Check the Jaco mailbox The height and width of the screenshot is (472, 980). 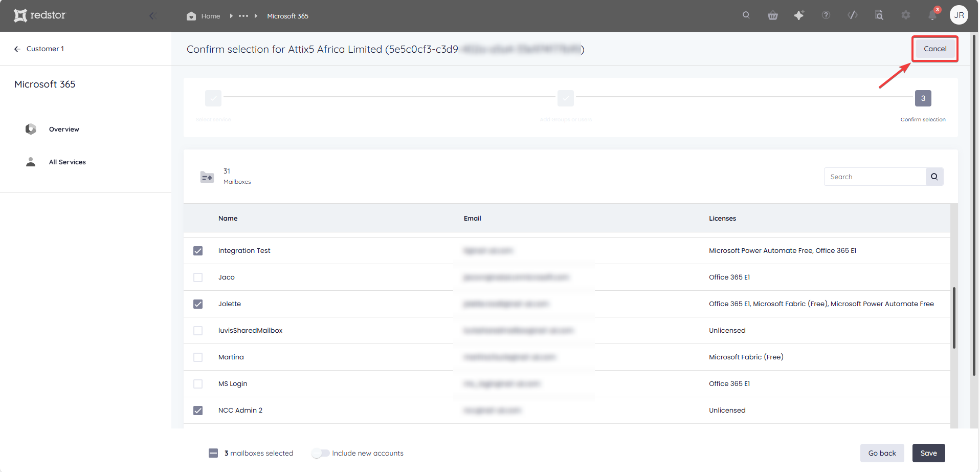[x=198, y=277]
